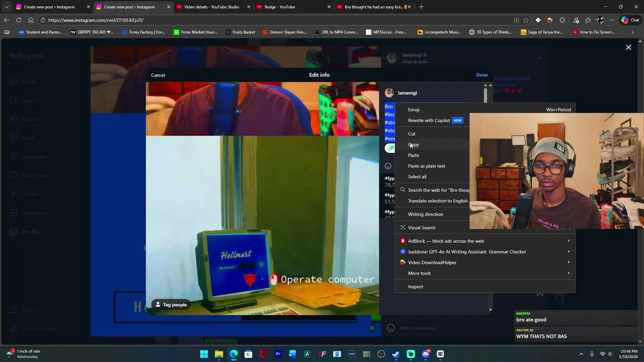The width and height of the screenshot is (644, 362).
Task: Expand Video DownloadHelper submenu
Action: click(485, 262)
